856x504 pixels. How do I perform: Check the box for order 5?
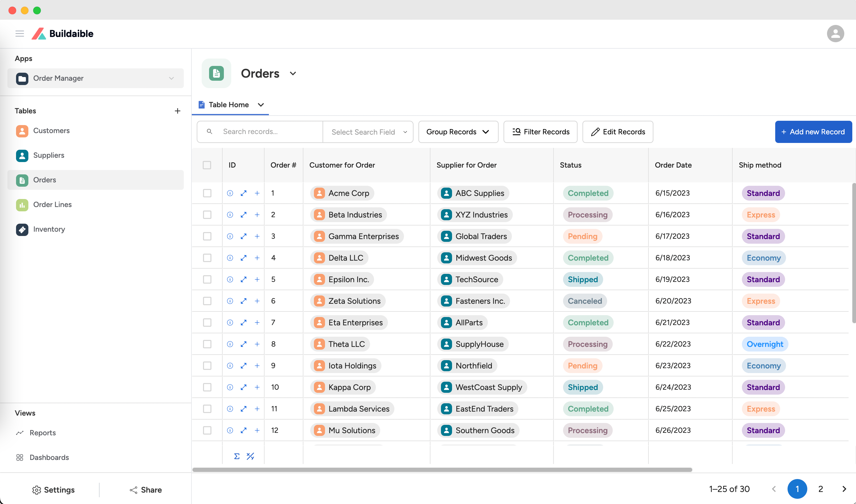pos(207,279)
